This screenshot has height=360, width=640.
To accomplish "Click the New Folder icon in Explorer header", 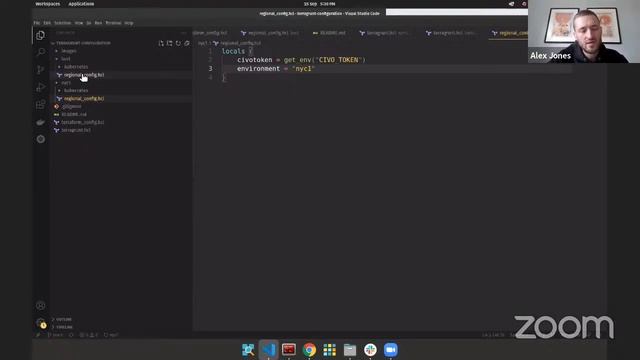I will pyautogui.click(x=169, y=43).
